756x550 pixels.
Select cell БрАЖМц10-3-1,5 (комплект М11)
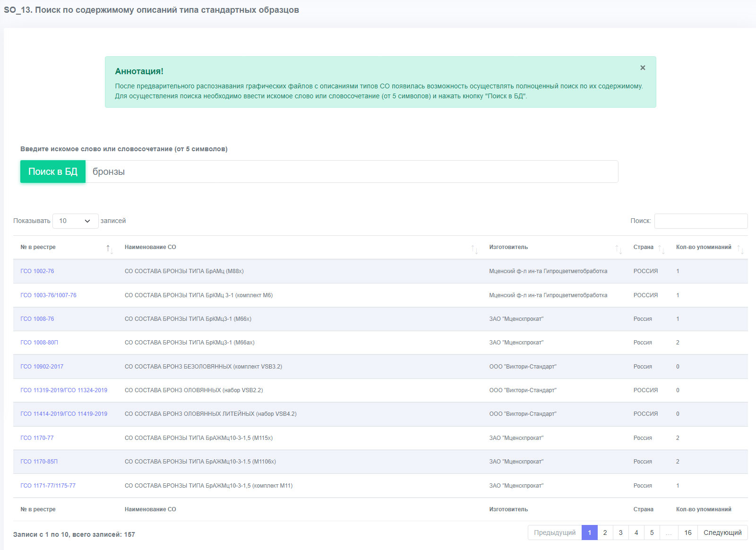pyautogui.click(x=208, y=486)
